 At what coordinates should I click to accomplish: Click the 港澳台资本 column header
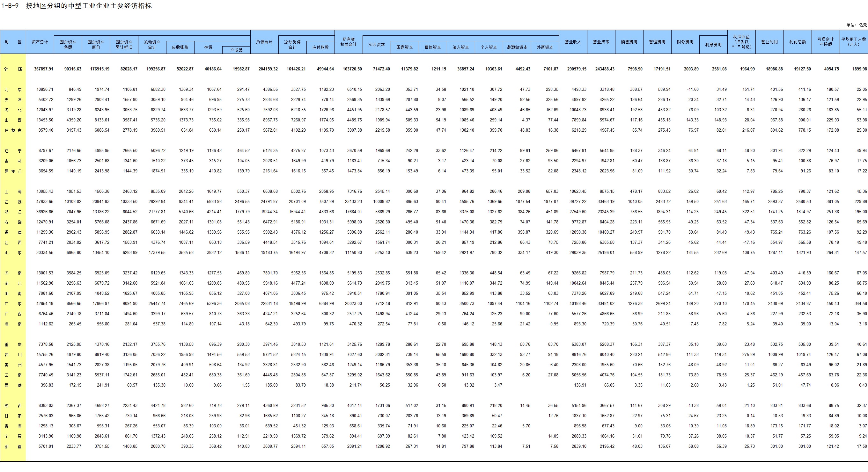(517, 47)
